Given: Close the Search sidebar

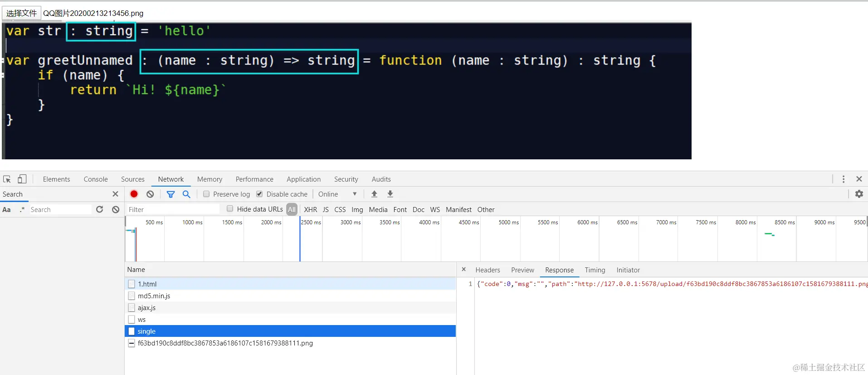Looking at the screenshot, I should pyautogui.click(x=115, y=194).
